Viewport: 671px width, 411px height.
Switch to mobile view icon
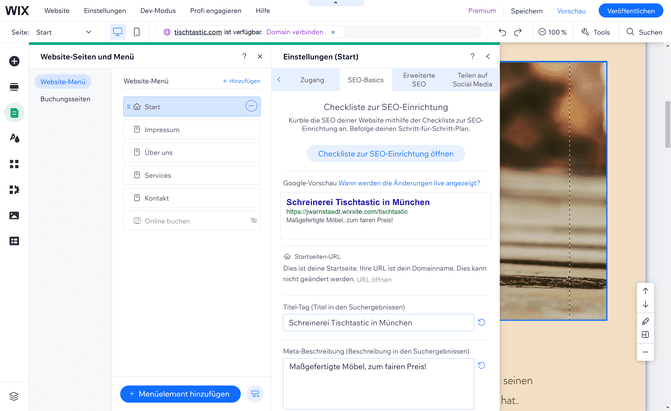pos(137,32)
